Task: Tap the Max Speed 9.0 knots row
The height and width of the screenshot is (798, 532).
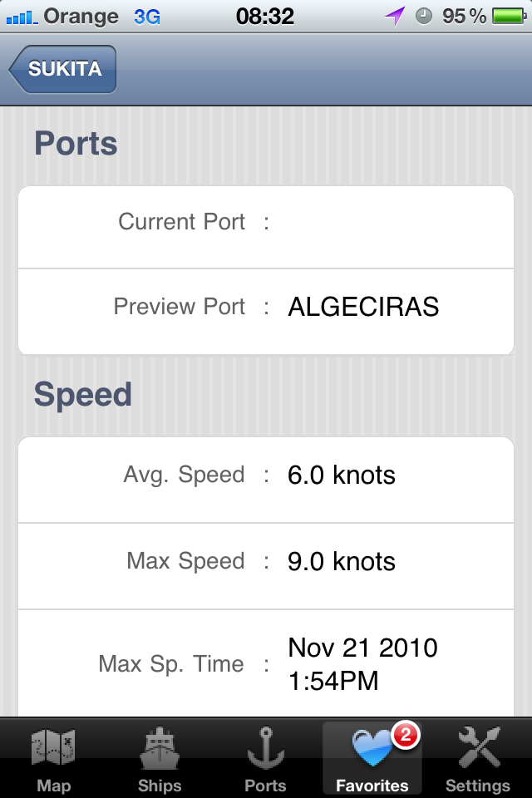Action: 266,562
